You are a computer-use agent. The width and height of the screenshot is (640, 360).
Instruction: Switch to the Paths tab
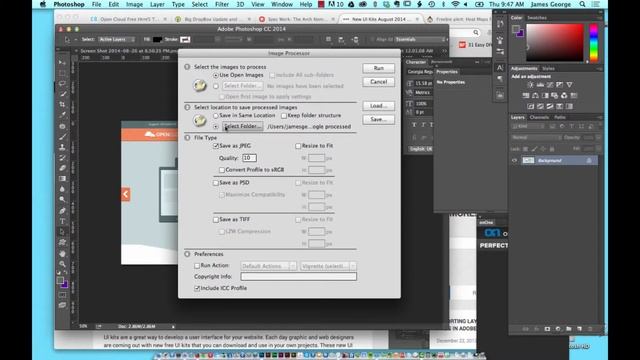pyautogui.click(x=560, y=118)
